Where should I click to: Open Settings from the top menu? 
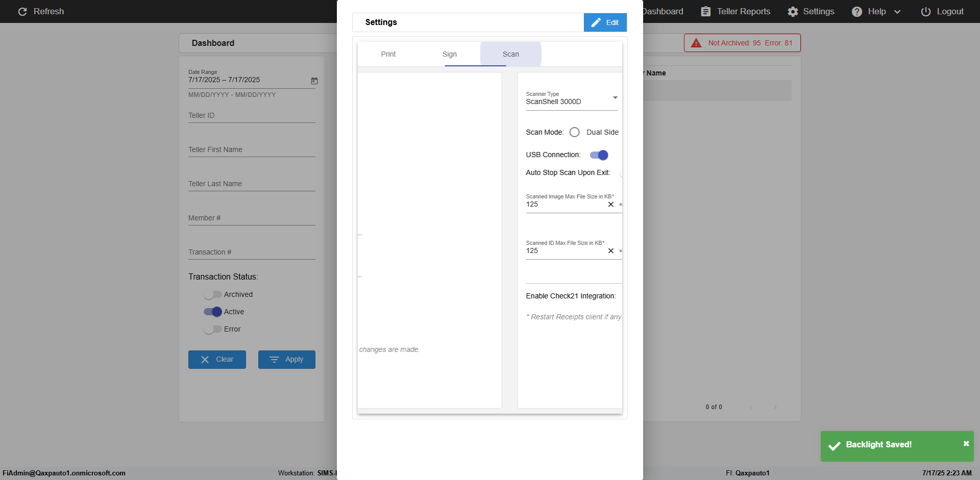coord(811,11)
